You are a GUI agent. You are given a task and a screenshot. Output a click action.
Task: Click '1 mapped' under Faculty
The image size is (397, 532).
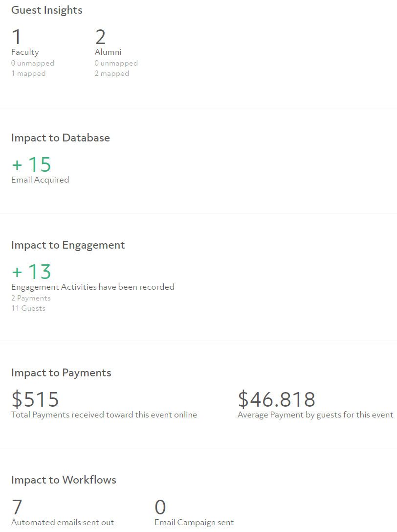28,73
